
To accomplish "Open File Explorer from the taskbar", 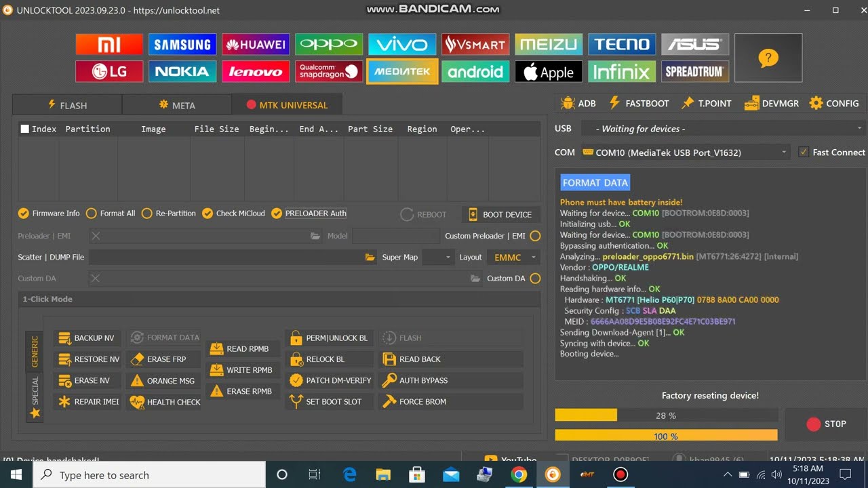I will click(383, 475).
